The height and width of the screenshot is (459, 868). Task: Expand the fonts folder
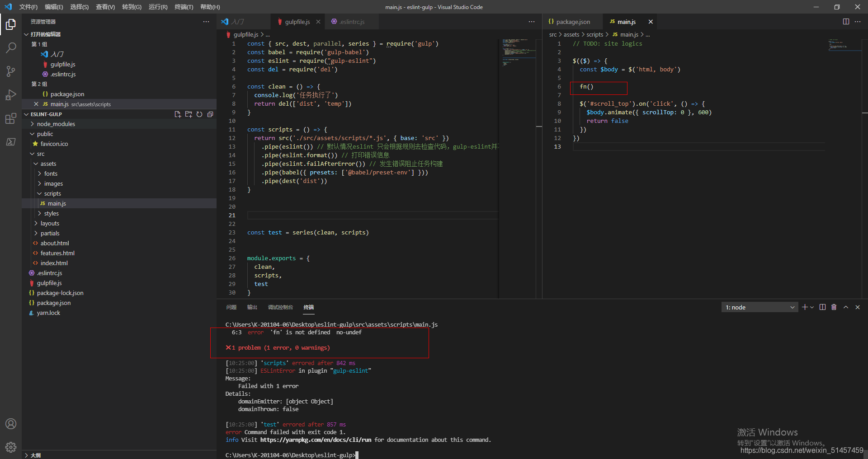click(x=119, y=173)
